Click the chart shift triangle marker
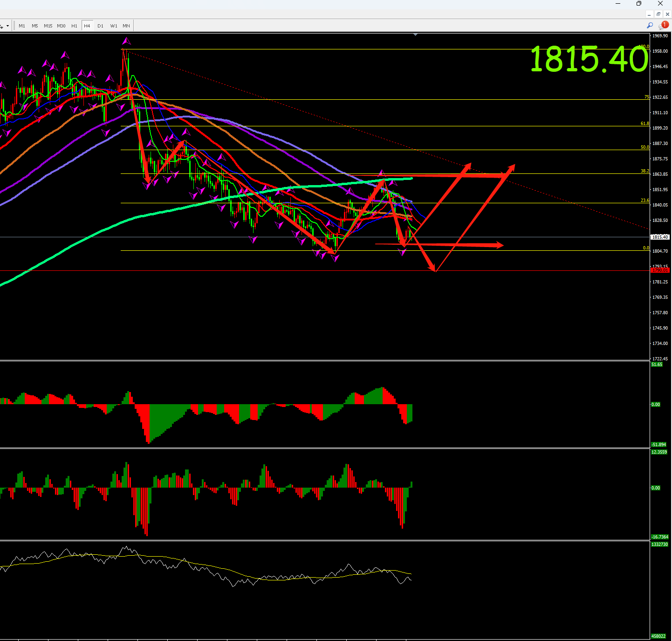Screen dimensions: 672x641 tap(415, 34)
